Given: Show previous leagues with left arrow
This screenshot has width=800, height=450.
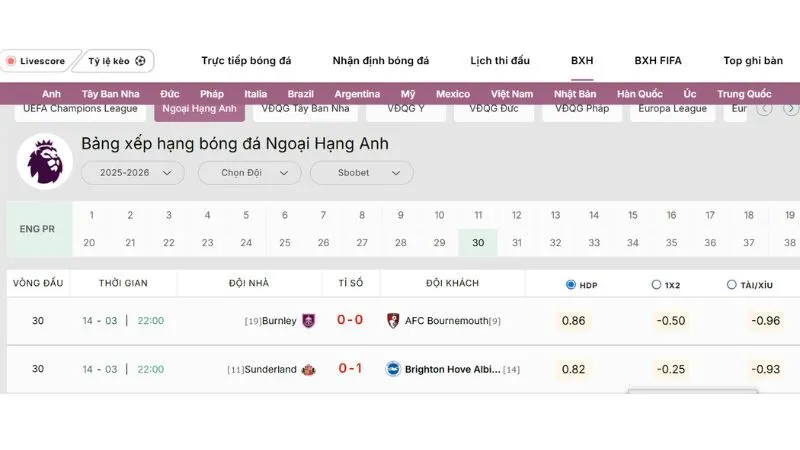Looking at the screenshot, I should (x=764, y=109).
